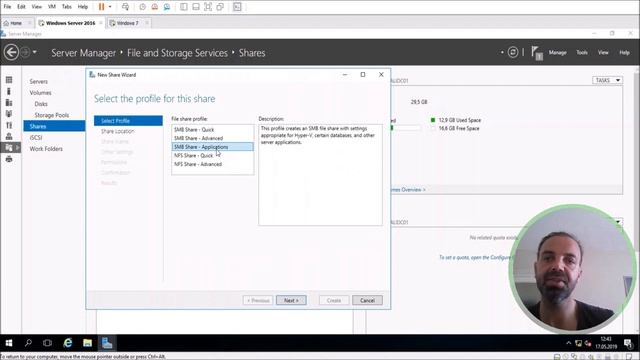
Task: Switch to the Home tab
Action: (16, 23)
